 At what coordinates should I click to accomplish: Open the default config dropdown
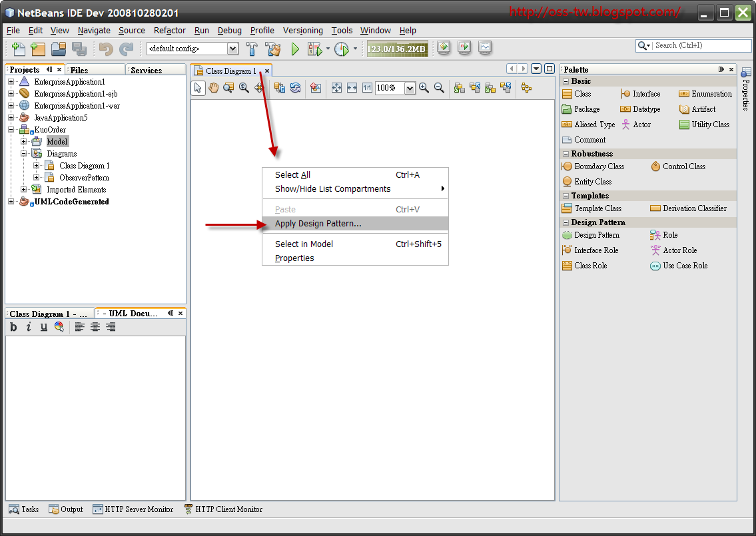[x=233, y=49]
